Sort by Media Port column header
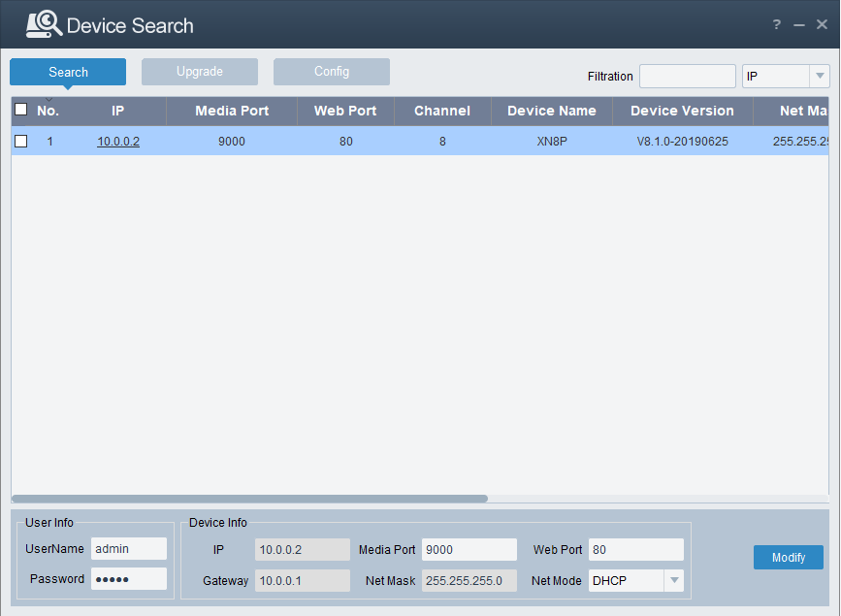 [232, 111]
